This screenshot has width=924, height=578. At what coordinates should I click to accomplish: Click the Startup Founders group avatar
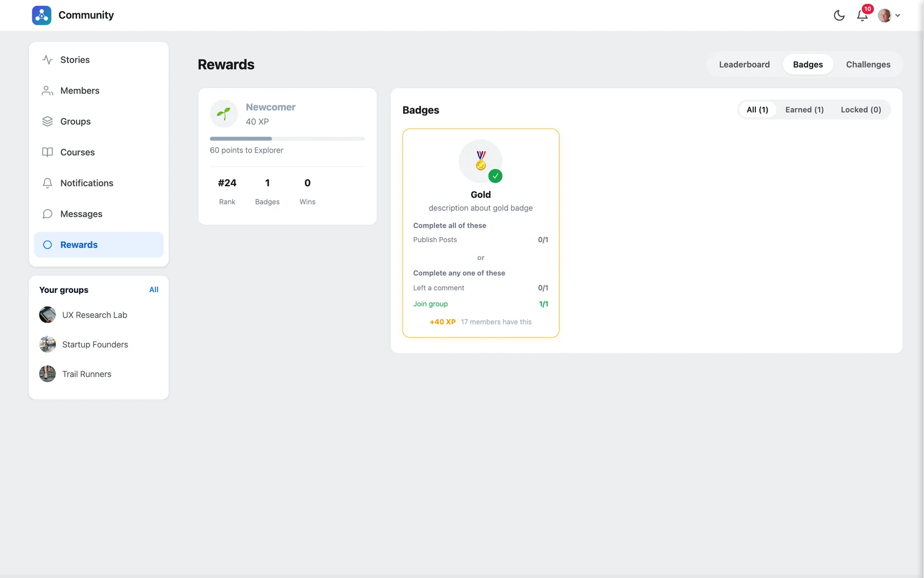[x=47, y=344]
